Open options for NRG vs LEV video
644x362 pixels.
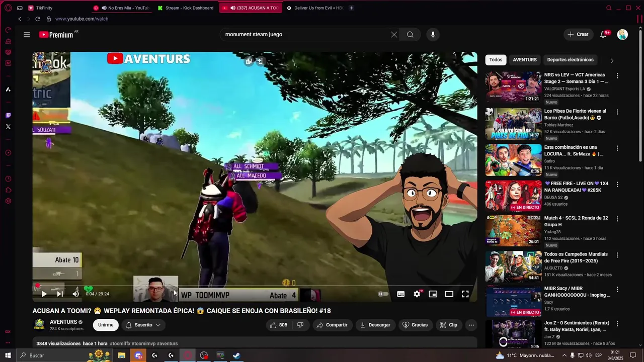click(617, 76)
